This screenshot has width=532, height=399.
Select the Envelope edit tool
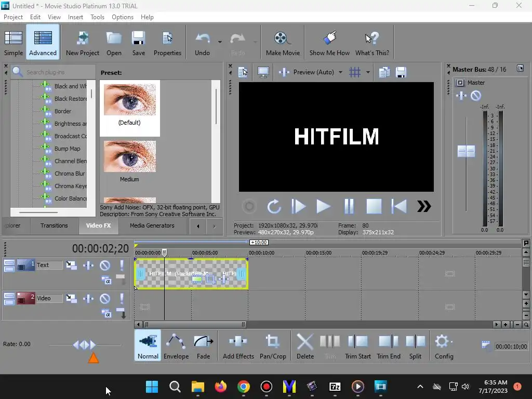(x=176, y=346)
